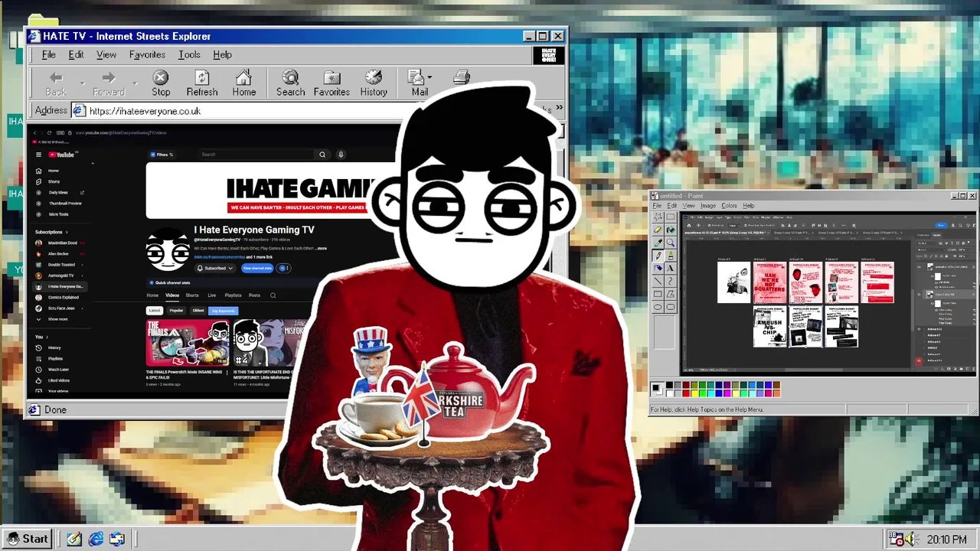This screenshot has width=980, height=551.
Task: Select the Pencil tool in Paint
Action: coord(658,256)
